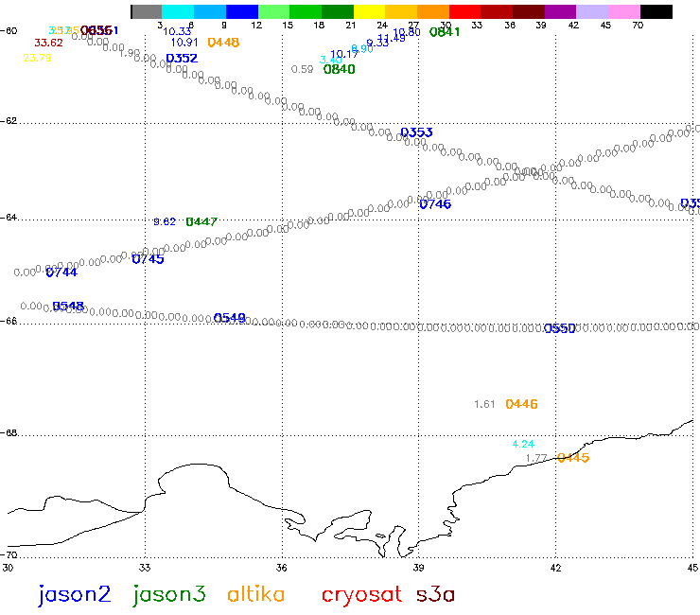Viewport: 700px width, 615px height.
Task: Select the cyan value 4.24
Action: coord(523,444)
